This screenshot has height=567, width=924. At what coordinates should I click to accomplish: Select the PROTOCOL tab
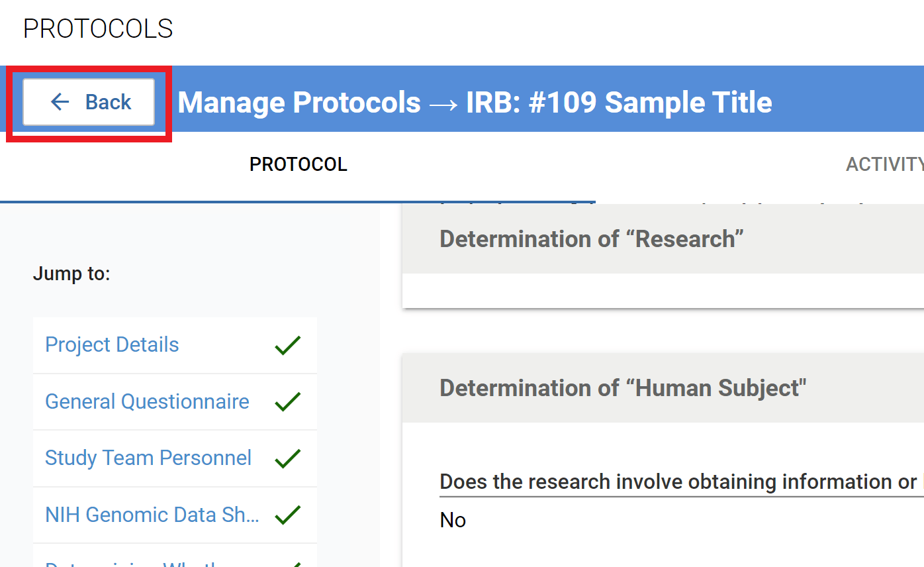pyautogui.click(x=298, y=164)
